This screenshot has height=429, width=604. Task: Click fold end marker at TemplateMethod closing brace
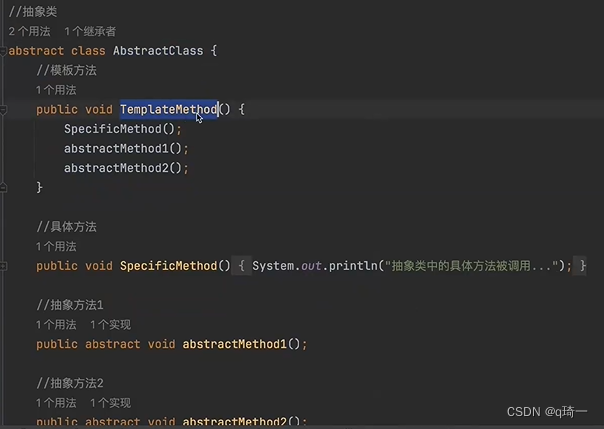(x=3, y=188)
